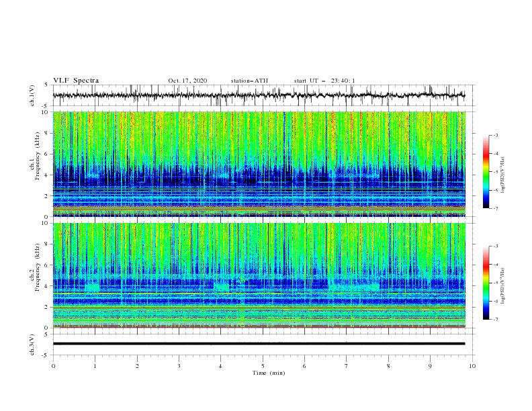Click the '-7' tick on the ch.1 color bar

click(x=495, y=208)
